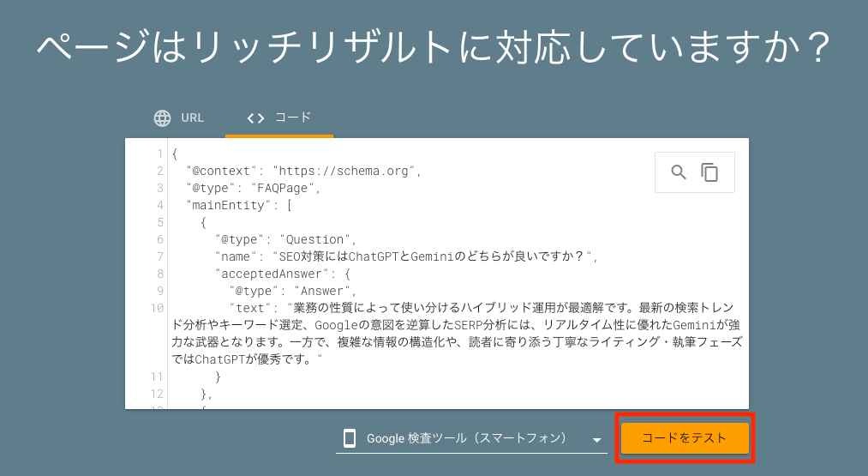Screen dimensions: 868x476
Task: Click line number 12 in the gutter
Action: click(x=157, y=394)
